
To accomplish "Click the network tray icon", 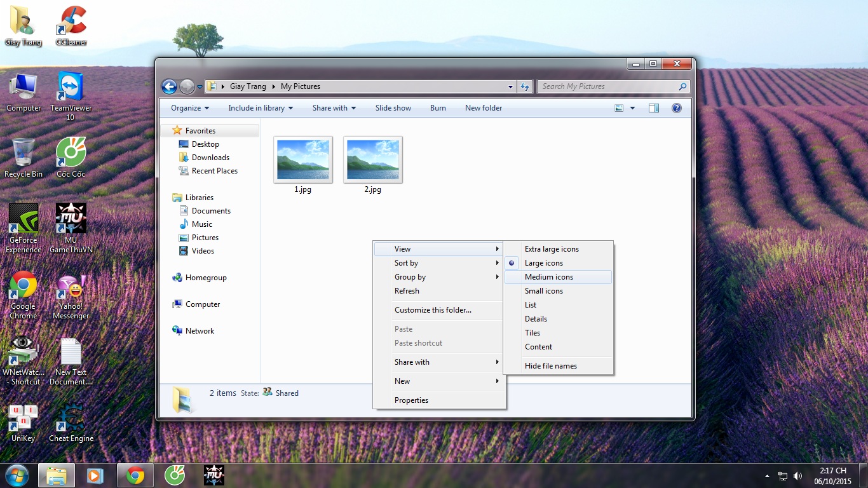I will (x=783, y=476).
